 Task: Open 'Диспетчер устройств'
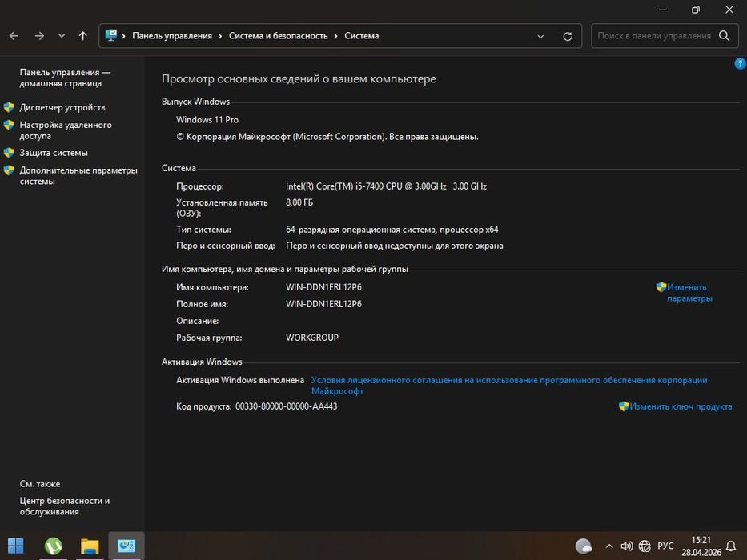point(62,108)
